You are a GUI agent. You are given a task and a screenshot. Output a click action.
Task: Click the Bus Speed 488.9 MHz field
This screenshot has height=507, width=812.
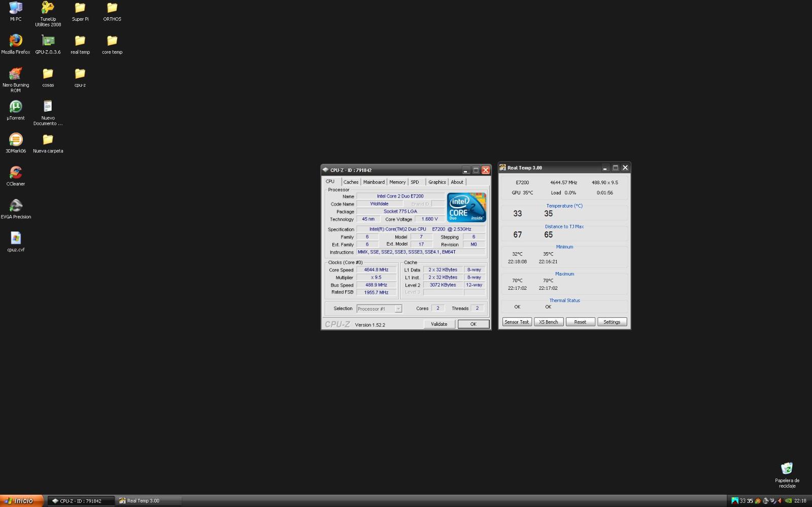coord(376,285)
